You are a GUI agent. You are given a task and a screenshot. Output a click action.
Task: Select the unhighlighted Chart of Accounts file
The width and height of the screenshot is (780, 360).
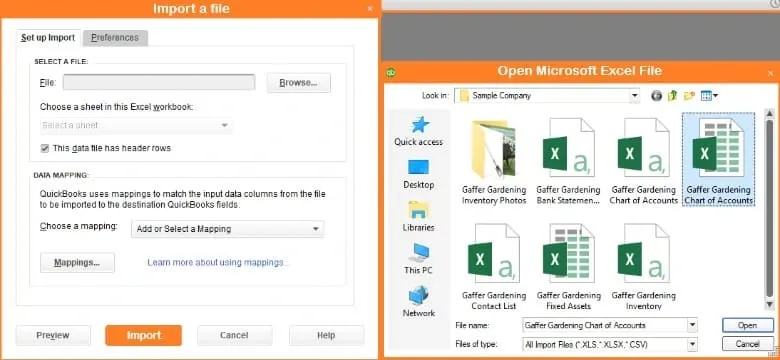643,162
